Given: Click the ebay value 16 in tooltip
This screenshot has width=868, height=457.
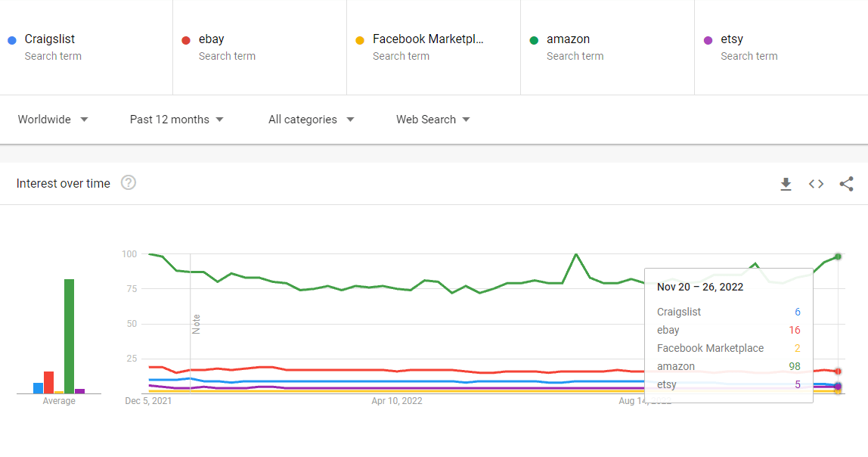Looking at the screenshot, I should 795,330.
